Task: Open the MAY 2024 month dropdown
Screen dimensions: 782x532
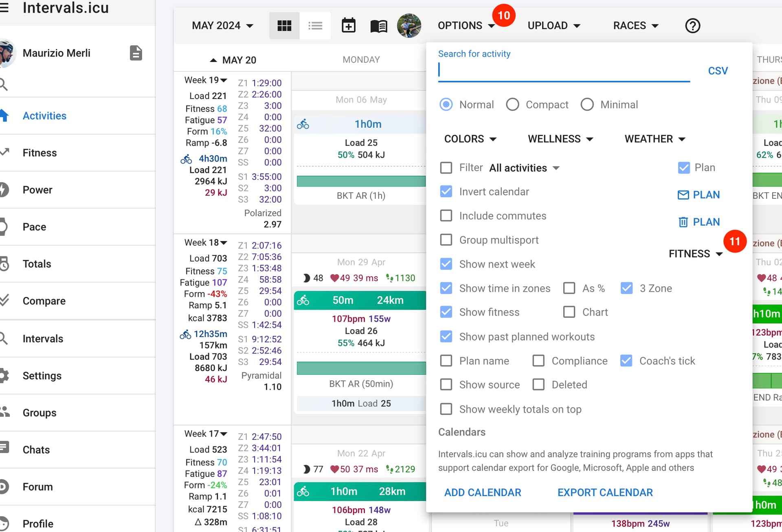Action: pyautogui.click(x=222, y=26)
